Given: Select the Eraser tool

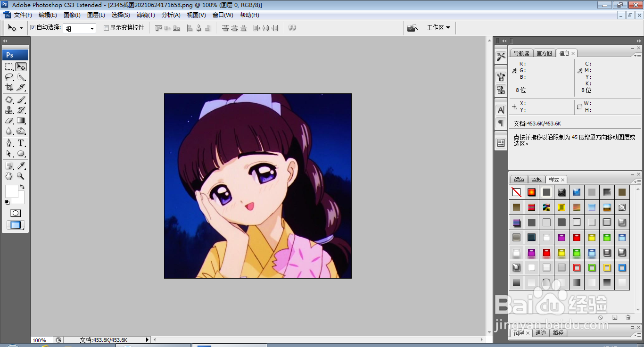Looking at the screenshot, I should click(9, 121).
